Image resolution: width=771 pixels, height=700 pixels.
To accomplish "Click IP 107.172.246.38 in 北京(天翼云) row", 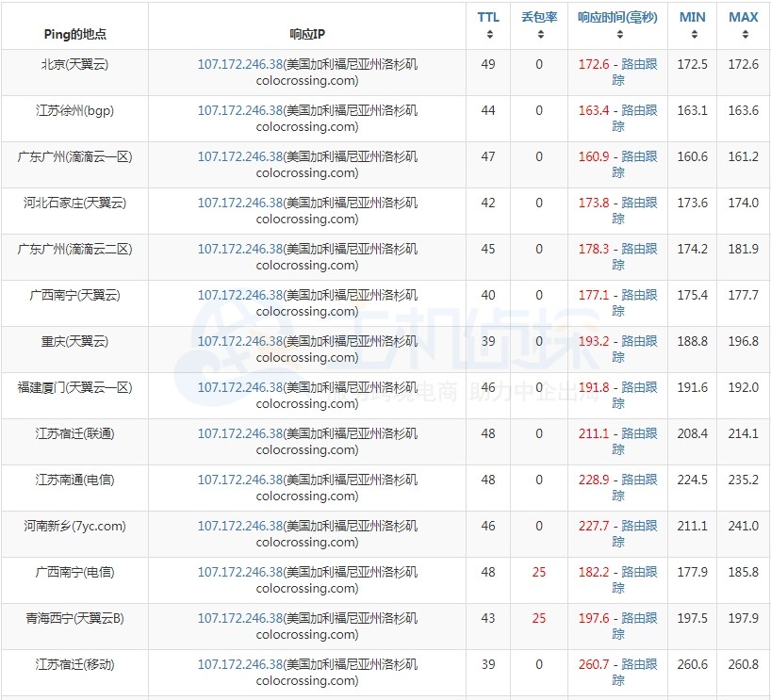I will 239,64.
